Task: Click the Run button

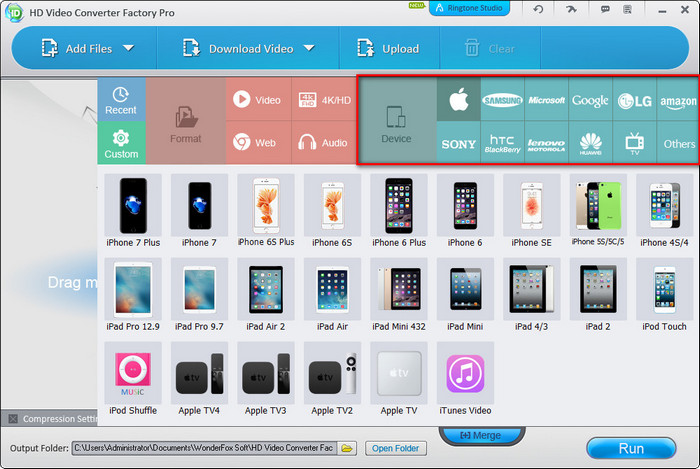Action: coord(631,448)
